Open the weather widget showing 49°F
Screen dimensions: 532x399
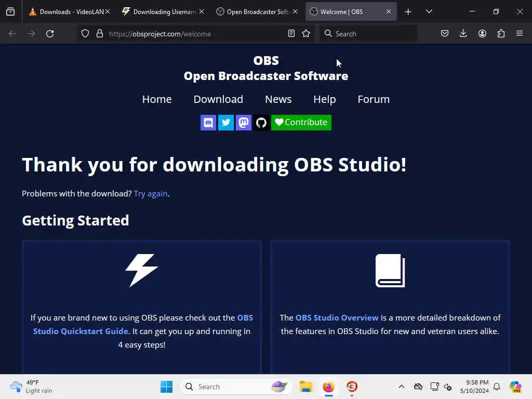[31, 387]
